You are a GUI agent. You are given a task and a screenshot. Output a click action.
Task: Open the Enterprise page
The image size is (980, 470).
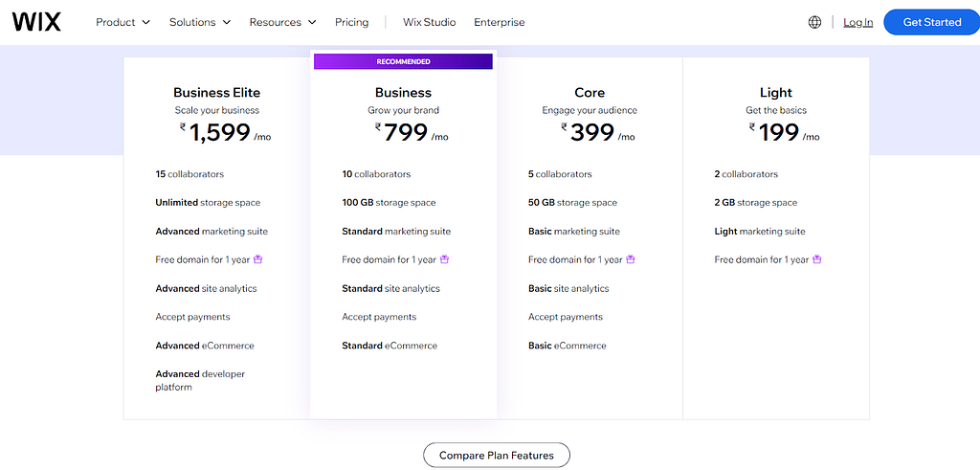(x=500, y=22)
